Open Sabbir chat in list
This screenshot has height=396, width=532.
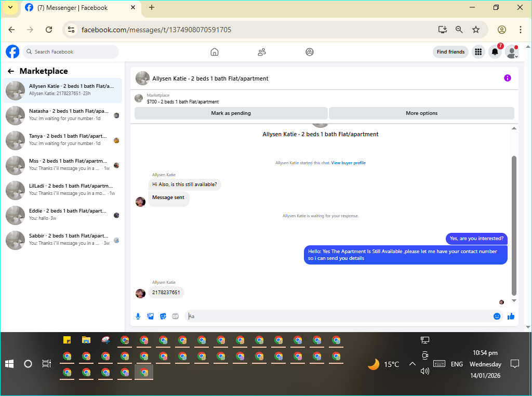[62, 240]
